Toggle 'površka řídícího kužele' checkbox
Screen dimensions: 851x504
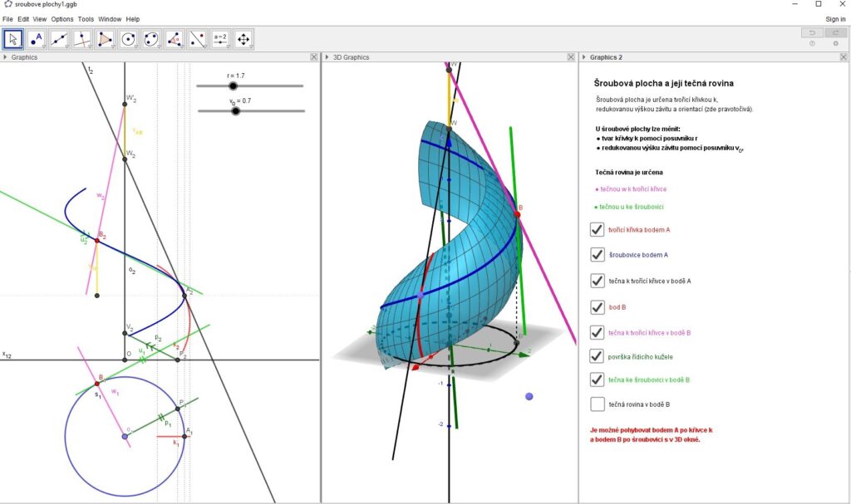597,356
